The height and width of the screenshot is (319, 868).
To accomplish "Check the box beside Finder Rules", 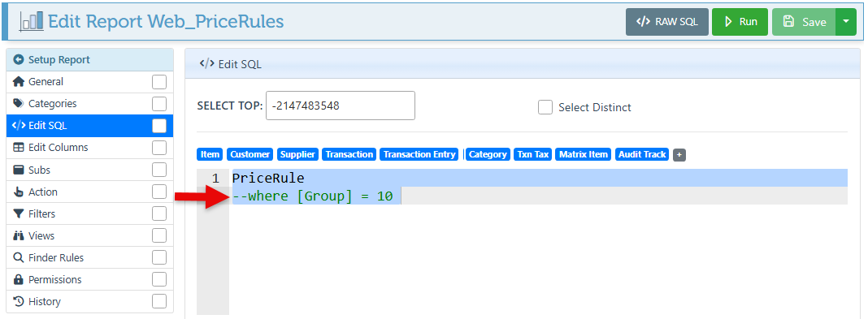I will coord(158,257).
